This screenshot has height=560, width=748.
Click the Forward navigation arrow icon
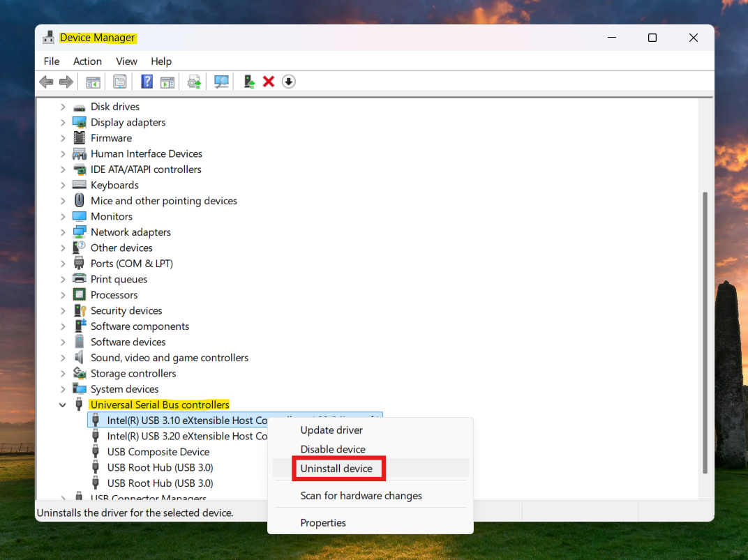[x=66, y=82]
